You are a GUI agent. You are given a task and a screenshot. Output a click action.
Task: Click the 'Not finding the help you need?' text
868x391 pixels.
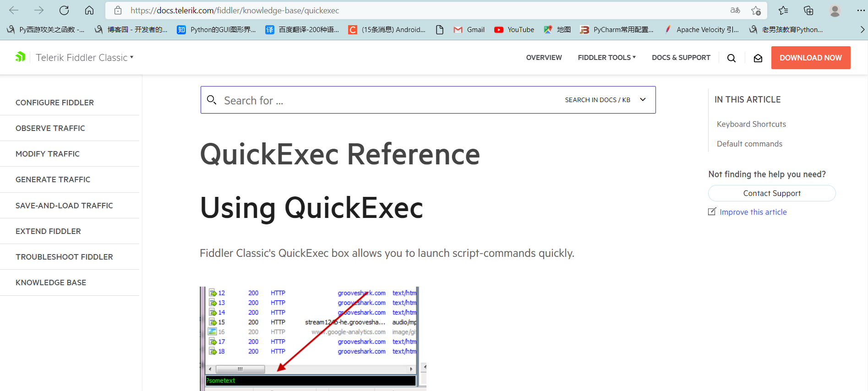point(767,174)
